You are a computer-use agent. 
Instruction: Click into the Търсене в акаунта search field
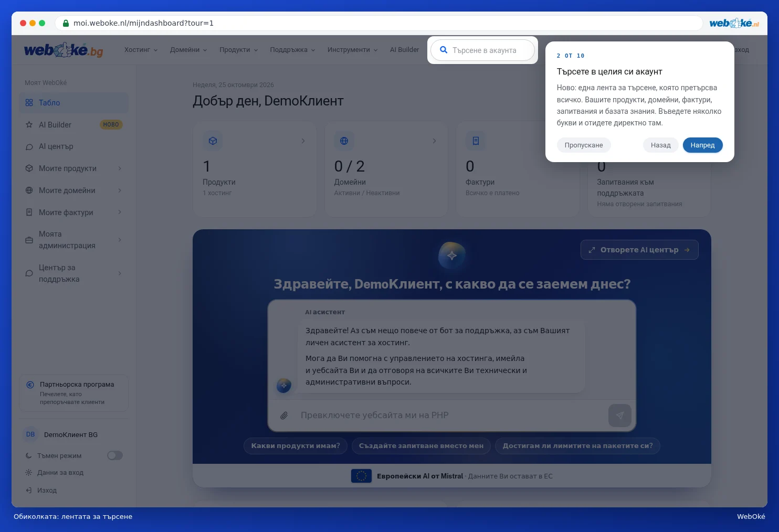pyautogui.click(x=483, y=50)
